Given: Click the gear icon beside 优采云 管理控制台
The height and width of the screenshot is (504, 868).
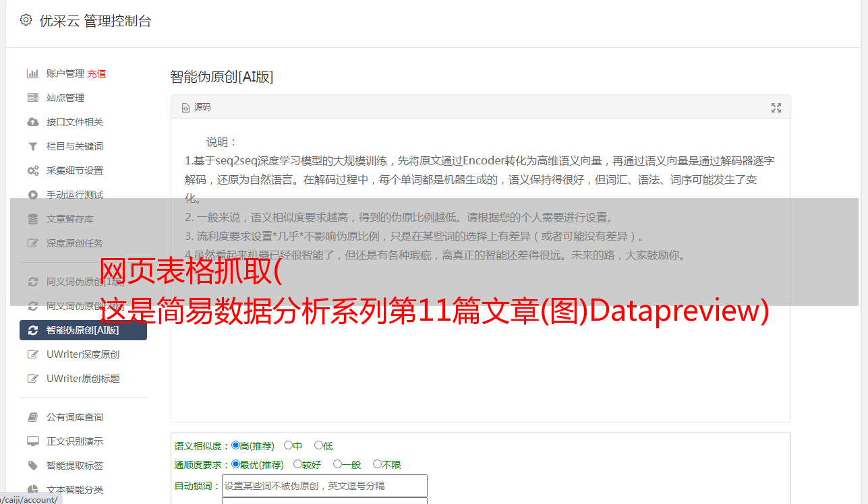Looking at the screenshot, I should (x=26, y=20).
